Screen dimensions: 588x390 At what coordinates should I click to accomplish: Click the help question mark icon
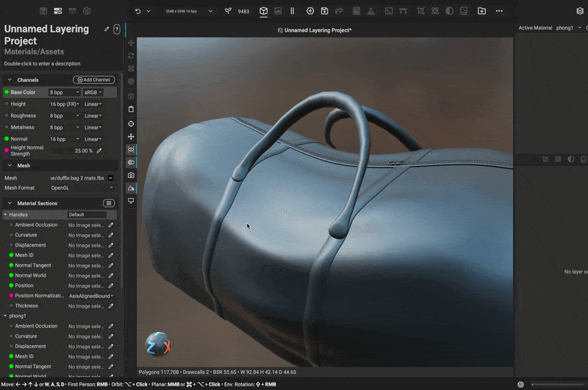(117, 29)
